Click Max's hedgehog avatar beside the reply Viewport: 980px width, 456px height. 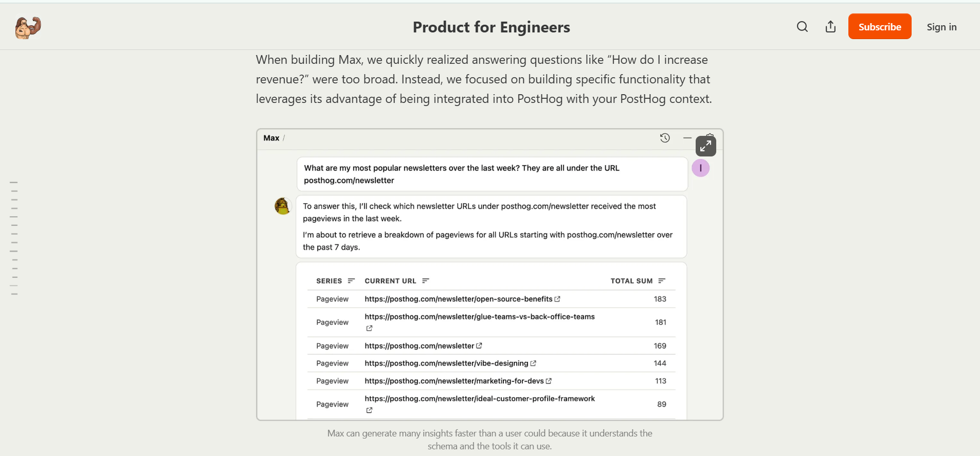point(282,206)
